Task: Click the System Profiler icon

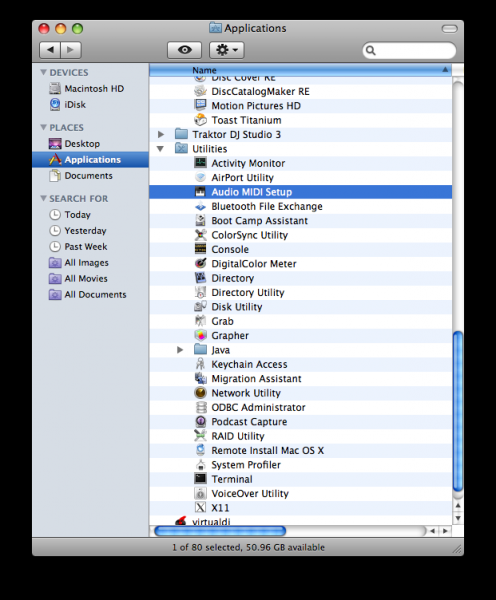Action: pos(200,465)
